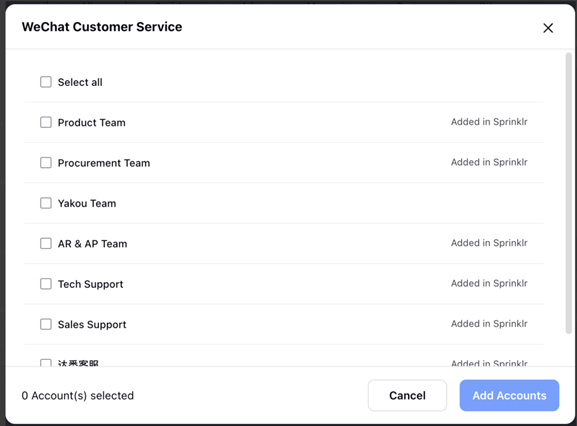
Task: Click the Yakou Team label
Action: (87, 203)
